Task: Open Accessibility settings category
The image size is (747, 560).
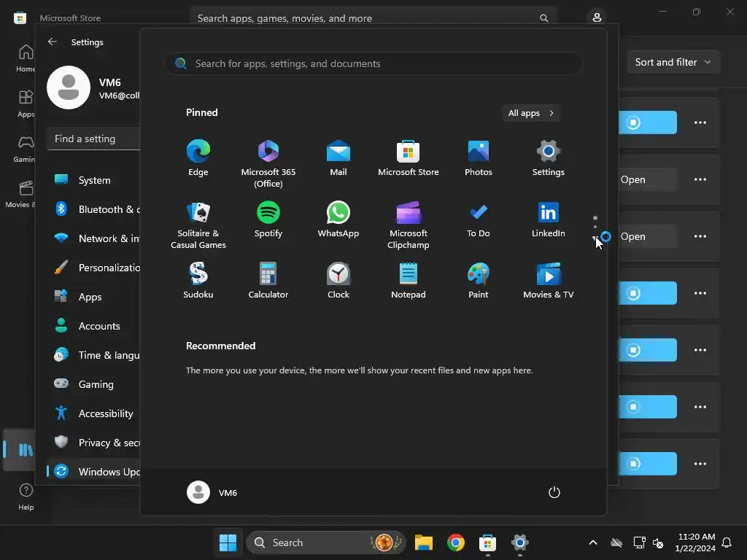Action: (94, 413)
